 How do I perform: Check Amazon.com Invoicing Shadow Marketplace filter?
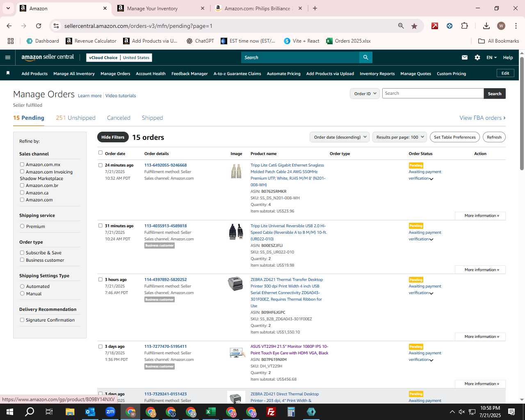(22, 172)
